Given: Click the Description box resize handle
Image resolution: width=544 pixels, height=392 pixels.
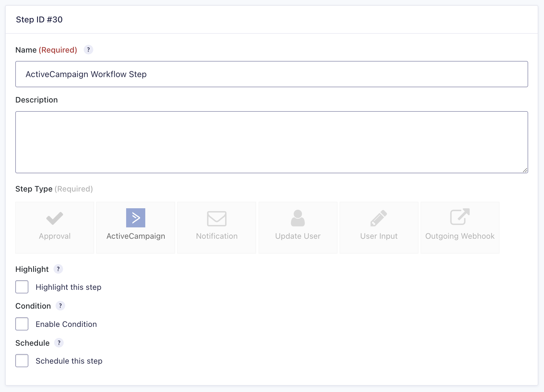Looking at the screenshot, I should tap(525, 170).
